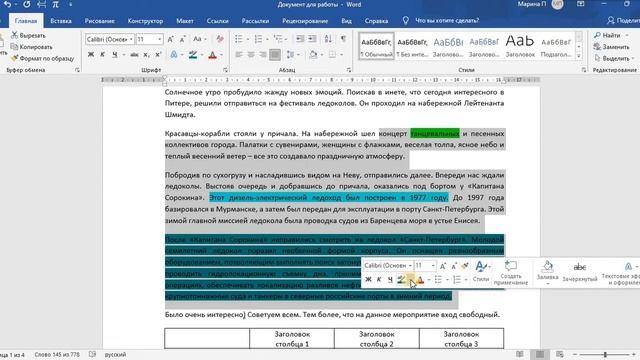Click the Redo icon in quick access toolbar
Screen dimensions: 640x360
pos(27,4)
